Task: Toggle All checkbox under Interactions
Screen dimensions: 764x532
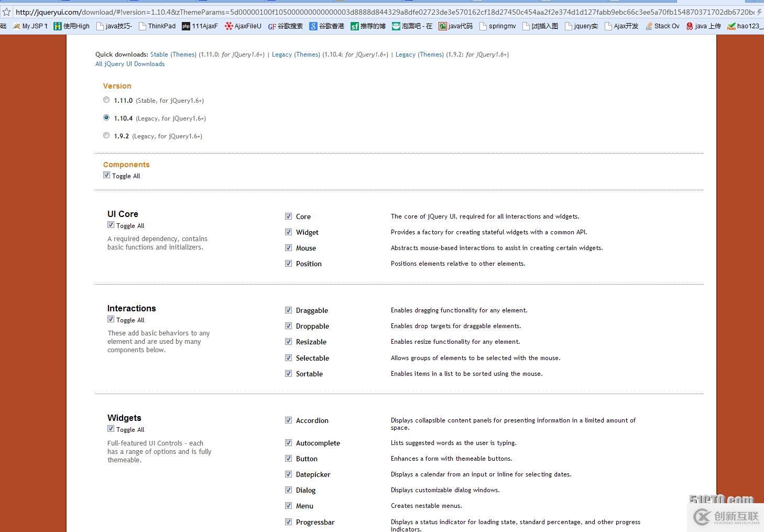Action: coord(111,319)
